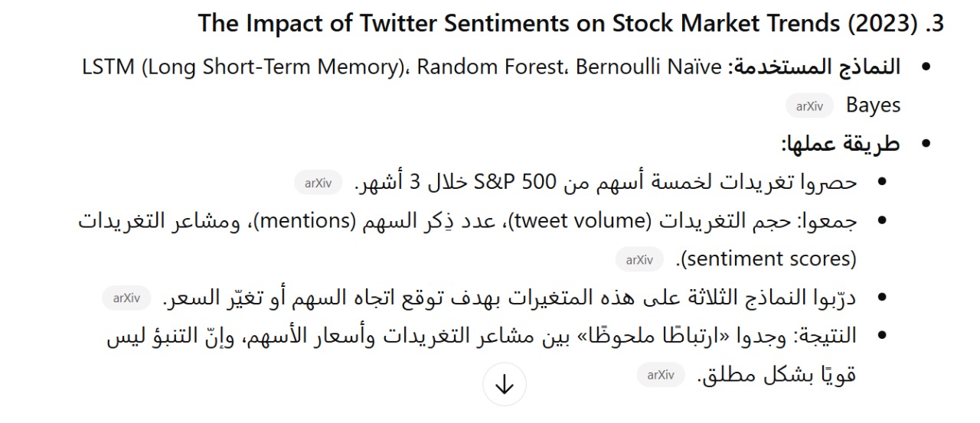Open arXiv source on the S&P 500 line
Viewport: 980px width, 423px height.
point(318,183)
